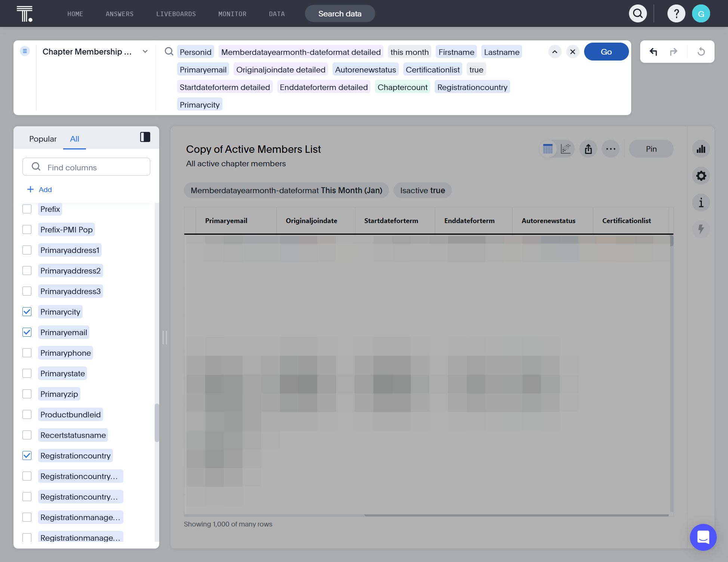Viewport: 728px width, 562px height.
Task: Click the SpotIQ lightning bolt icon
Action: pos(701,229)
